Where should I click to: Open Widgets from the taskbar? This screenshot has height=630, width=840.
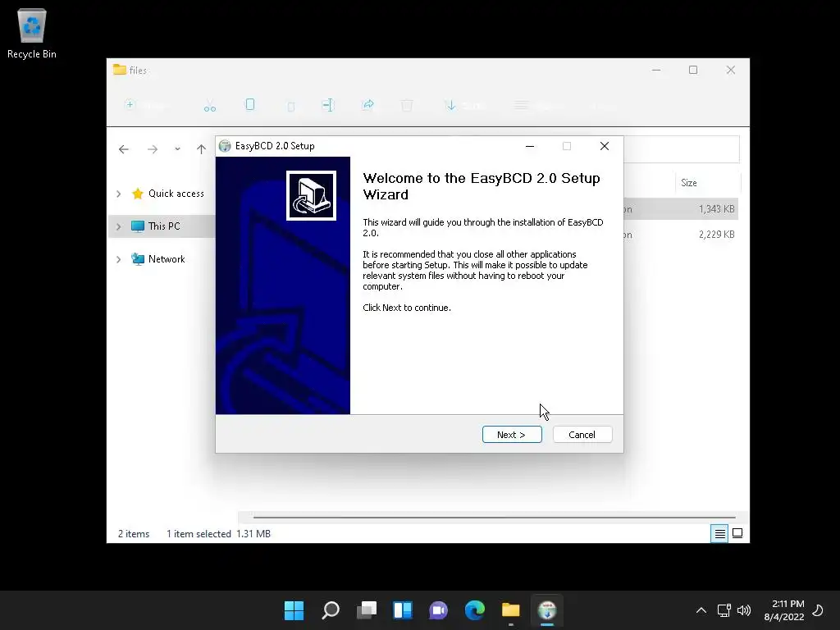point(403,610)
